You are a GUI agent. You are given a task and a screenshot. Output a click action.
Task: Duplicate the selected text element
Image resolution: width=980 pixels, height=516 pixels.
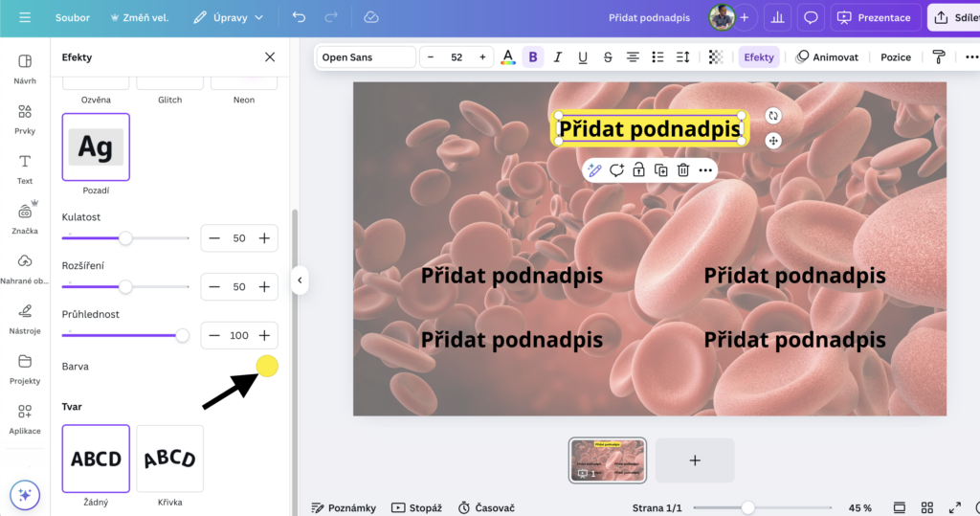click(x=660, y=170)
